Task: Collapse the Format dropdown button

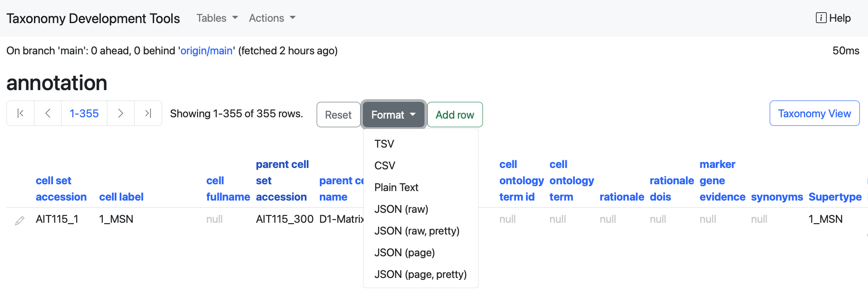Action: [x=393, y=115]
